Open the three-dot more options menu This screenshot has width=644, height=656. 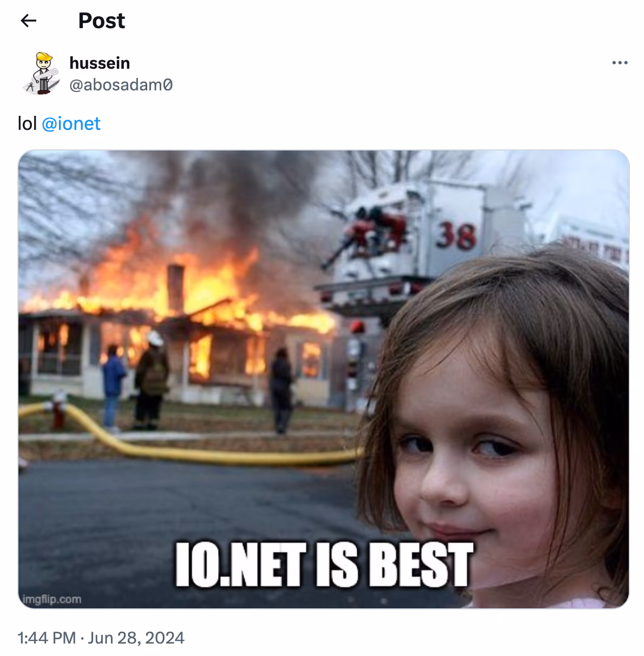tap(620, 63)
